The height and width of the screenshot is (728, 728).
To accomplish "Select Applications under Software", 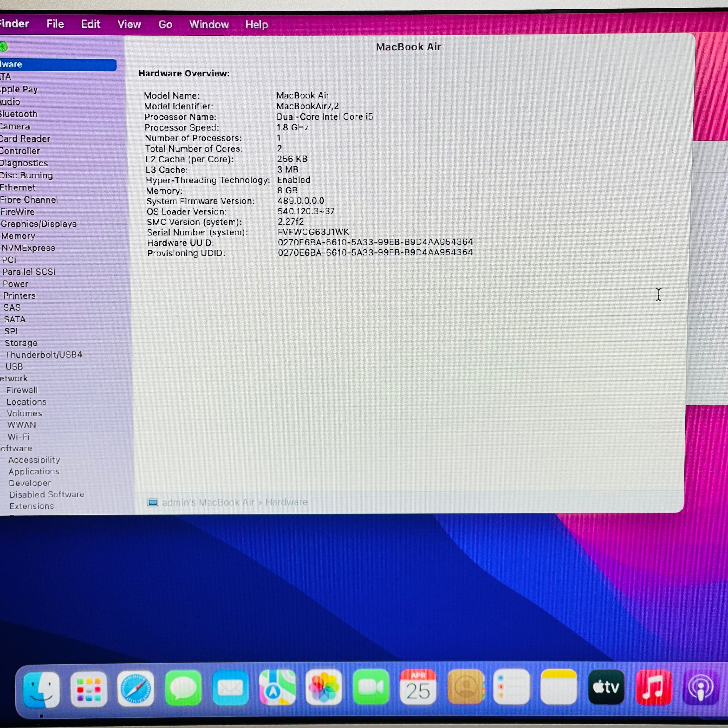I will (x=34, y=472).
